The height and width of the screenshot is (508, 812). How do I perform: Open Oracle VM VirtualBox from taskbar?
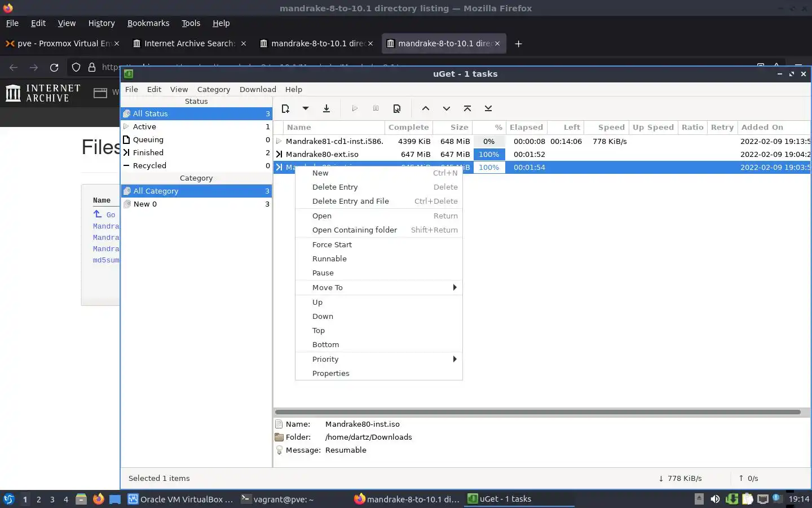[180, 499]
